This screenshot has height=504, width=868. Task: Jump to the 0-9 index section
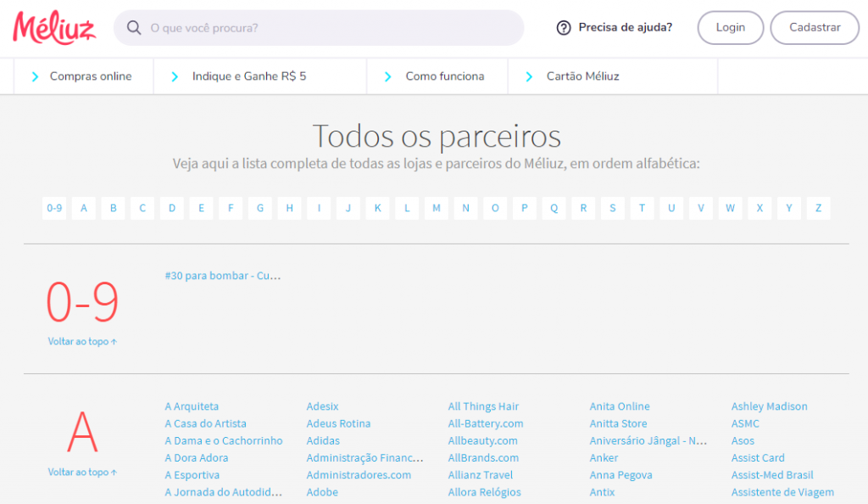point(54,208)
